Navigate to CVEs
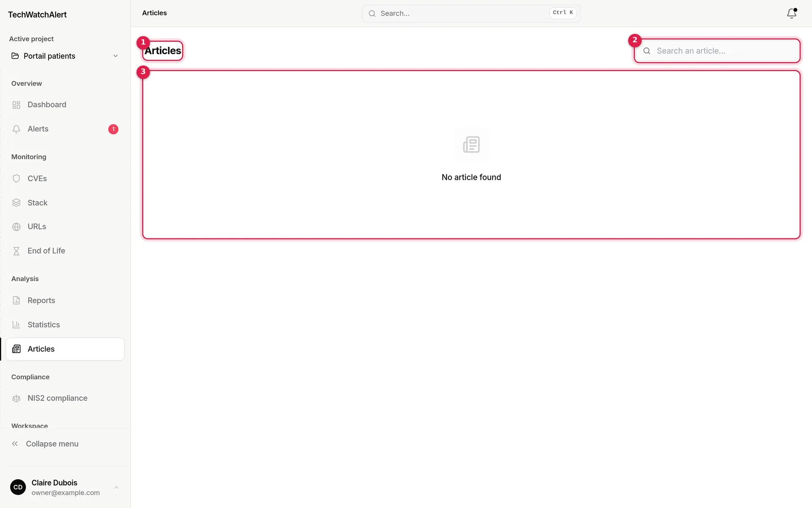The width and height of the screenshot is (812, 508). pyautogui.click(x=65, y=179)
